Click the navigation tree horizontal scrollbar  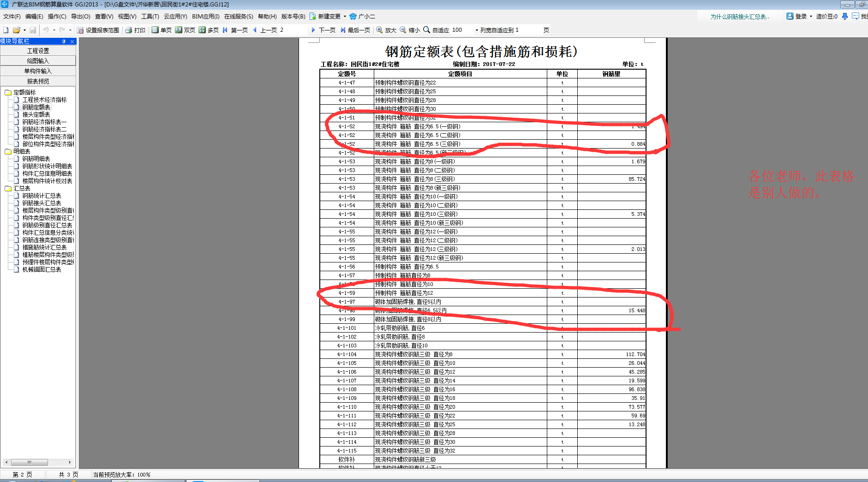click(30, 462)
